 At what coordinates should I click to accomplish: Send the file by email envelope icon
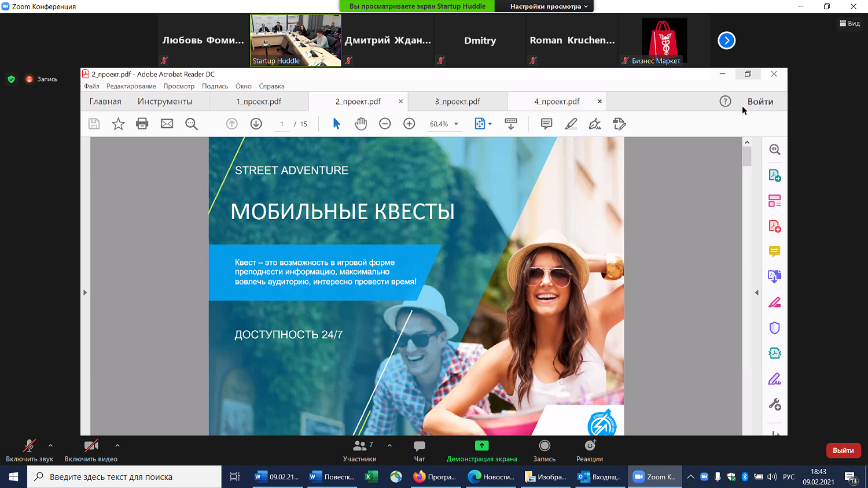[167, 124]
